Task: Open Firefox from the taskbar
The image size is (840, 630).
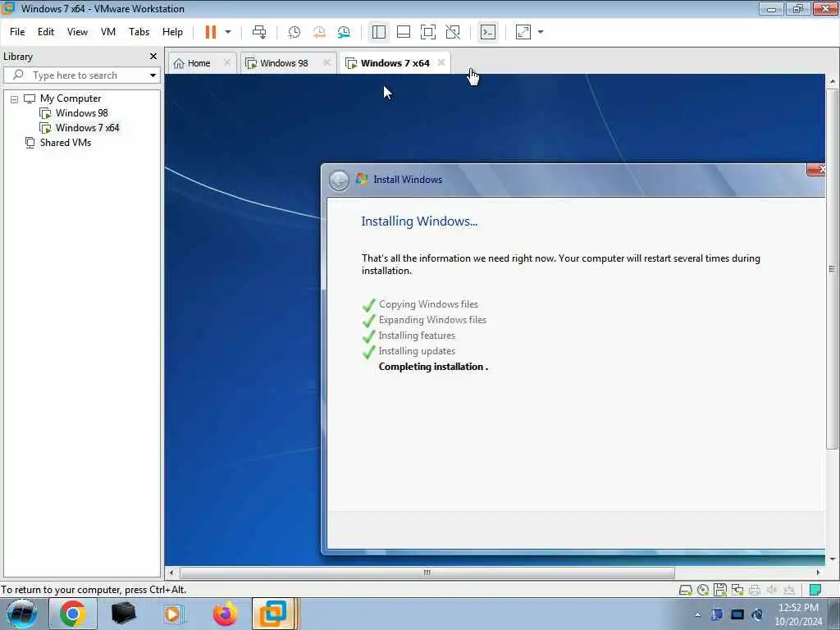Action: coord(225,614)
